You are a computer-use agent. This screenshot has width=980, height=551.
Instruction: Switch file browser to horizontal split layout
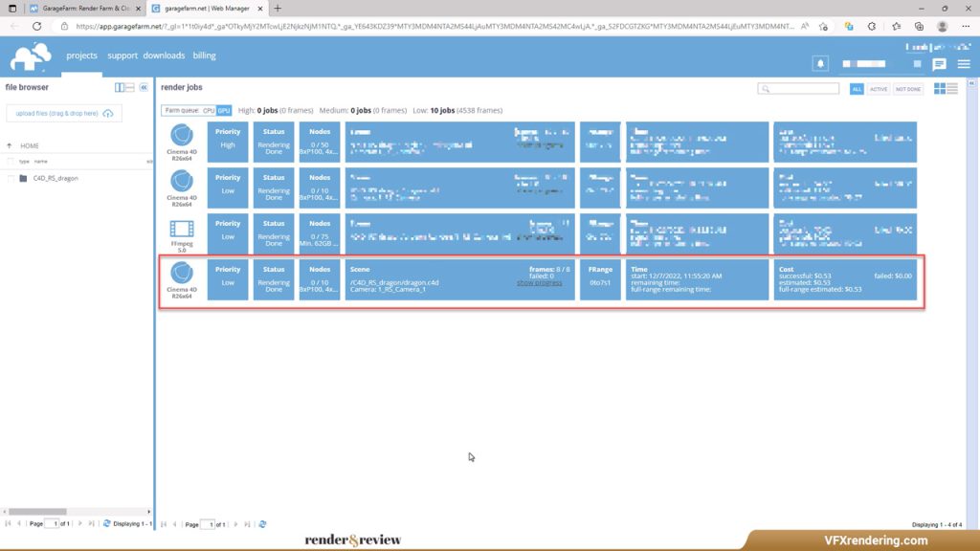click(x=130, y=87)
